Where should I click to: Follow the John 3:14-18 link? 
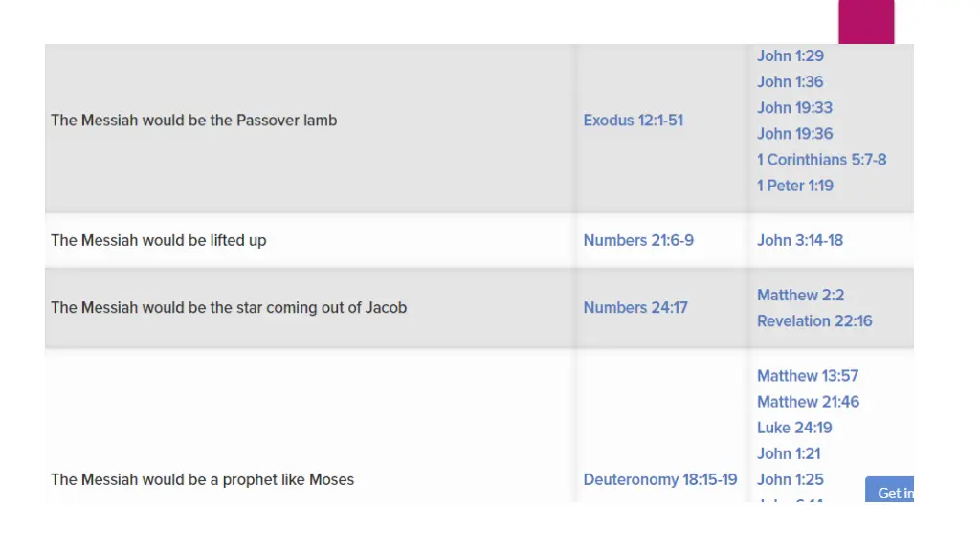point(800,240)
